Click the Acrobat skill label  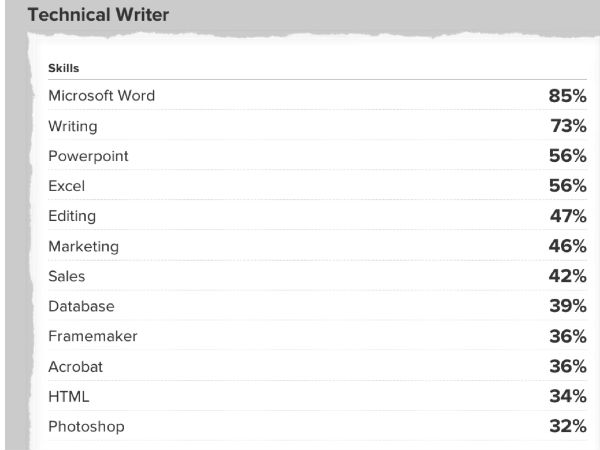coord(75,366)
